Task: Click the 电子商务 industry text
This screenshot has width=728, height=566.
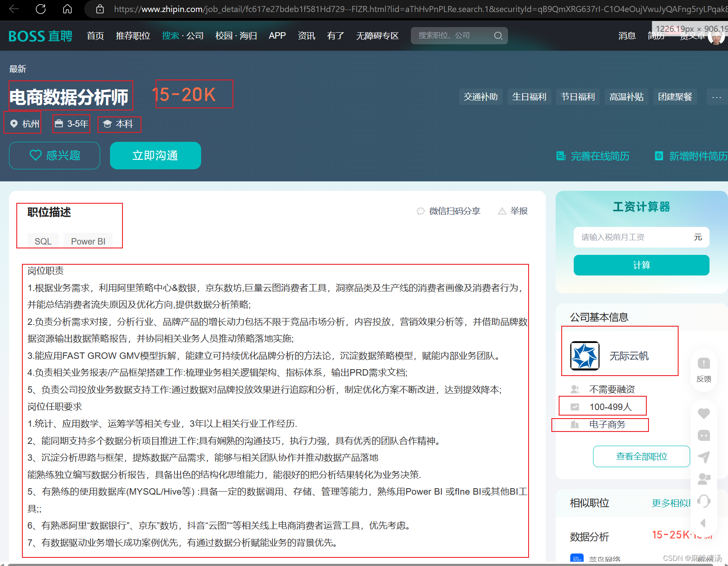Action: [607, 425]
